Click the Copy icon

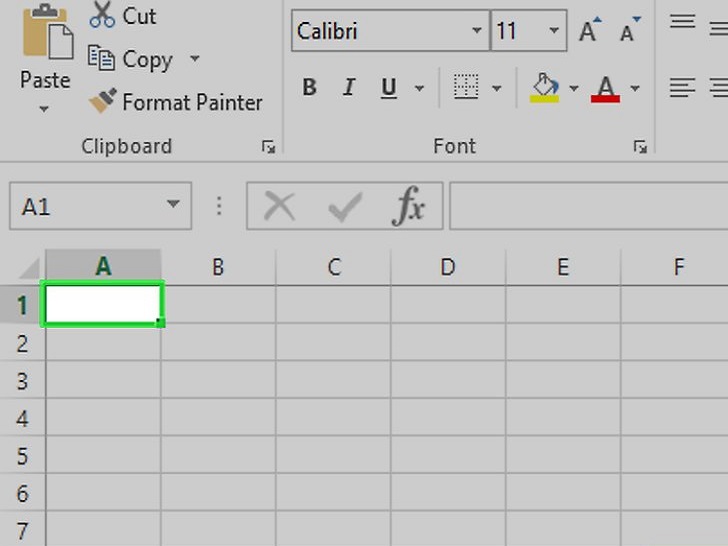[101, 58]
